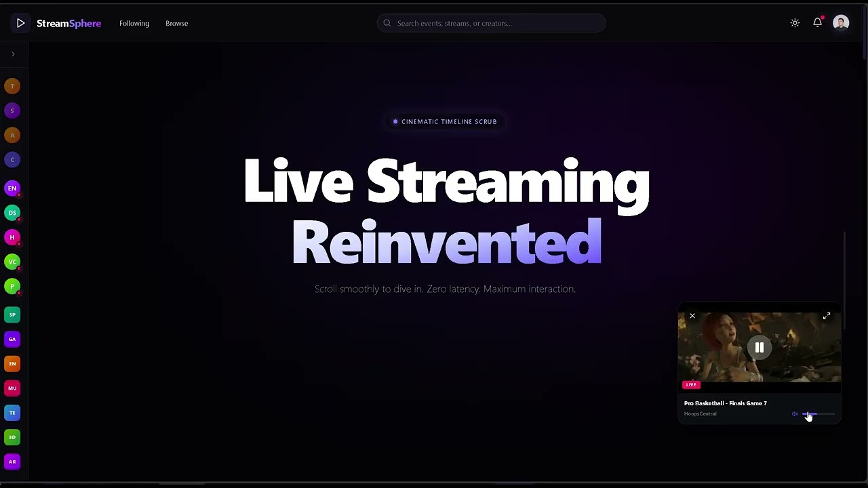
Task: Open the DS channel in sidebar
Action: pos(12,213)
